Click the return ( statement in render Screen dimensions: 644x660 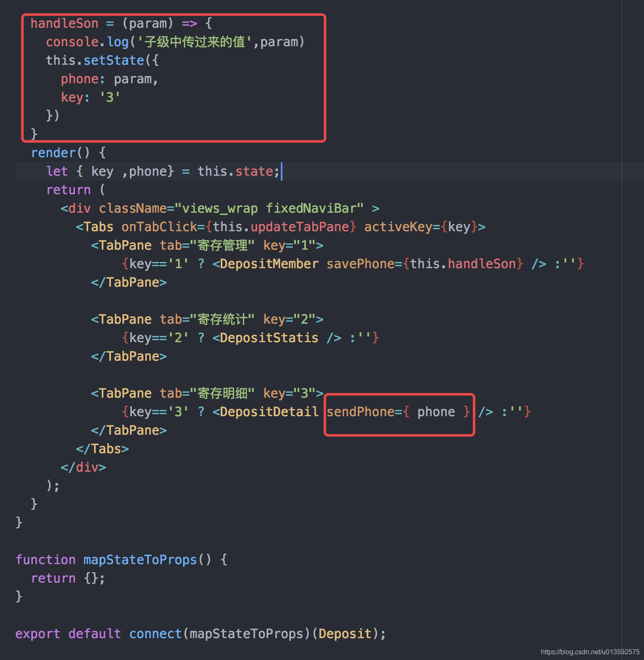76,190
